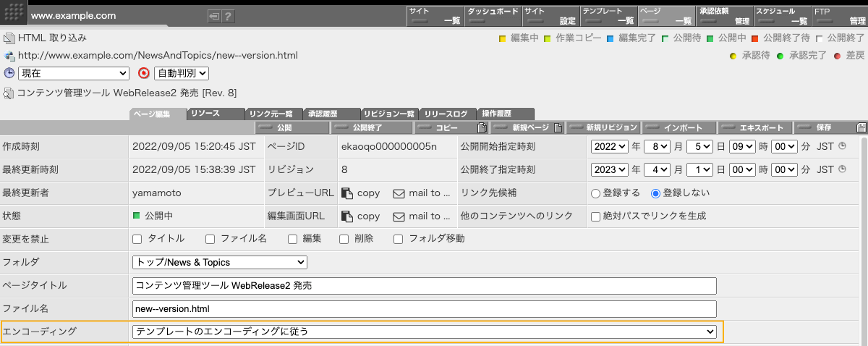This screenshot has height=346, width=868.
Task: Check the ファイル名 change-lock checkbox
Action: click(x=210, y=239)
